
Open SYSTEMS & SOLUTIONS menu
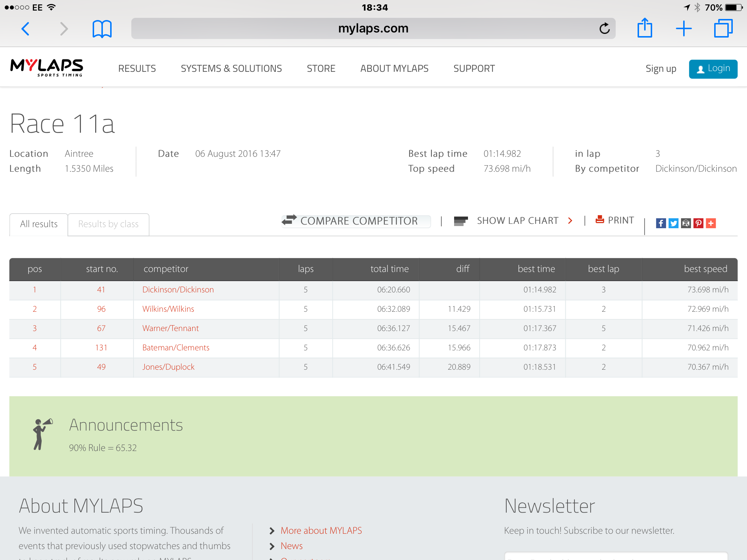231,69
